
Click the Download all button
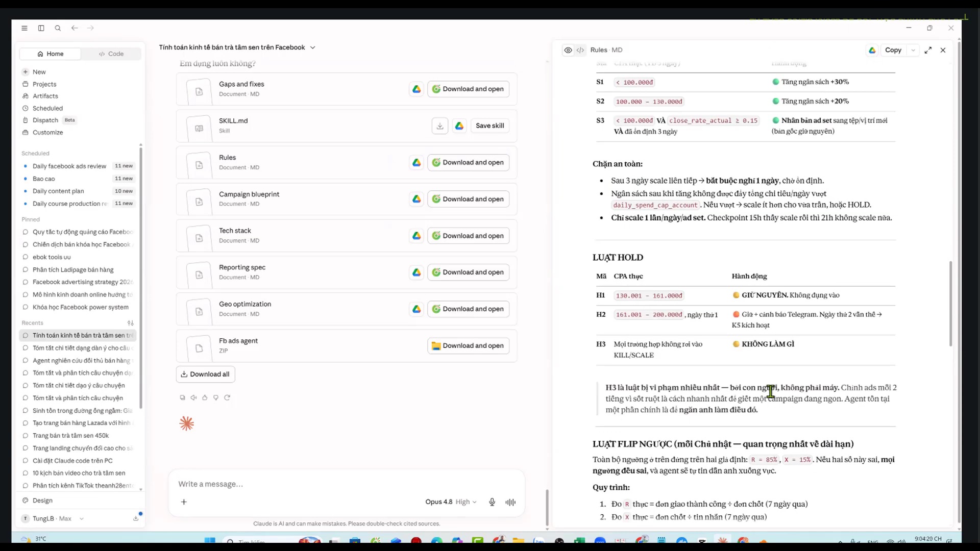[x=205, y=374]
